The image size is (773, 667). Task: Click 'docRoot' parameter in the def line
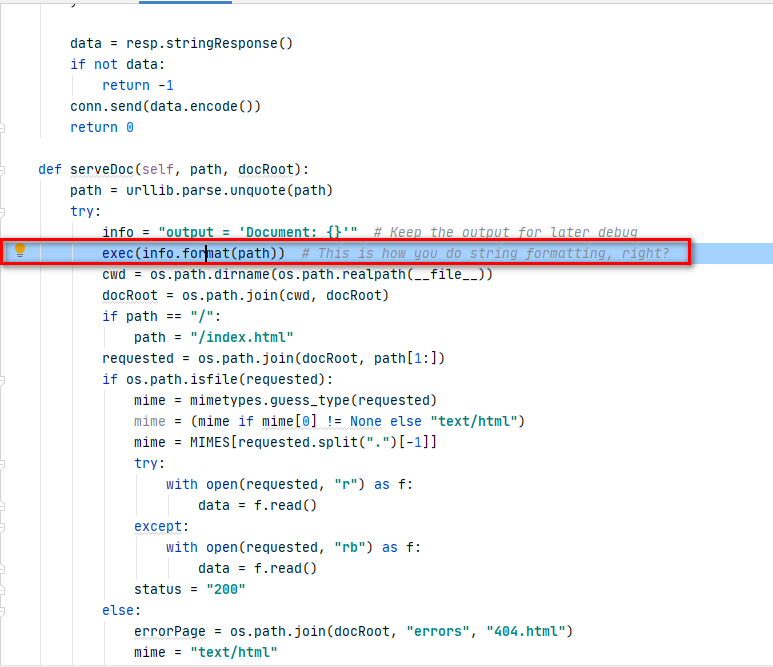tap(266, 170)
